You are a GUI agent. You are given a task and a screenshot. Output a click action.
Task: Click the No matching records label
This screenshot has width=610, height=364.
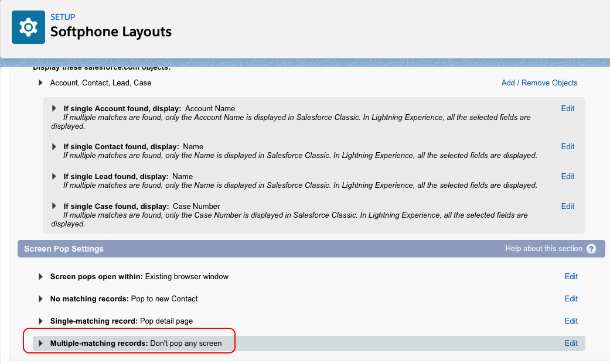coord(90,298)
